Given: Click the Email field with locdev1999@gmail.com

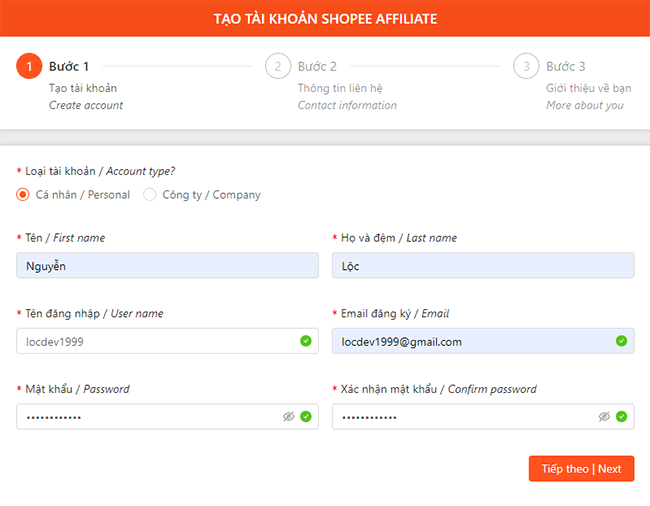Looking at the screenshot, I should pyautogui.click(x=470, y=341).
